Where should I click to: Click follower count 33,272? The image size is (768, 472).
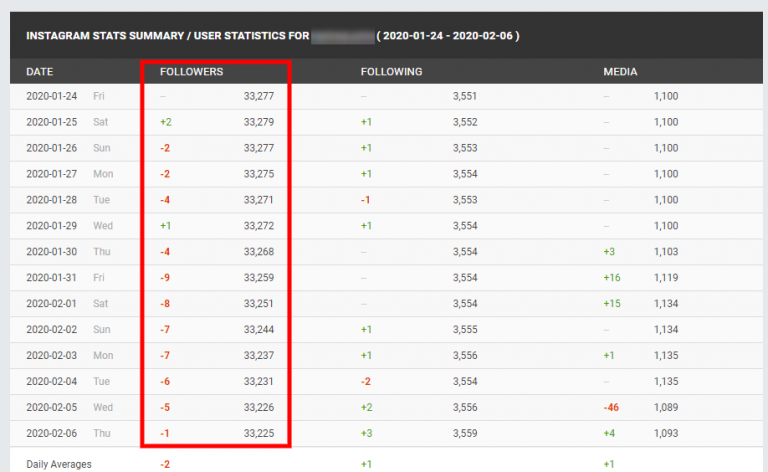[x=259, y=226]
